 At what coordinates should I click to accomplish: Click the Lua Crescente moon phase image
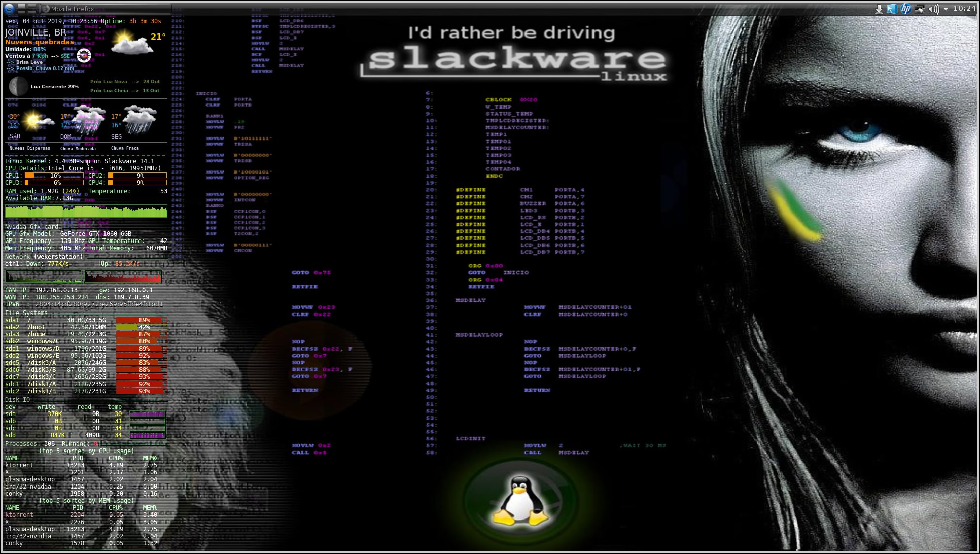[x=18, y=86]
